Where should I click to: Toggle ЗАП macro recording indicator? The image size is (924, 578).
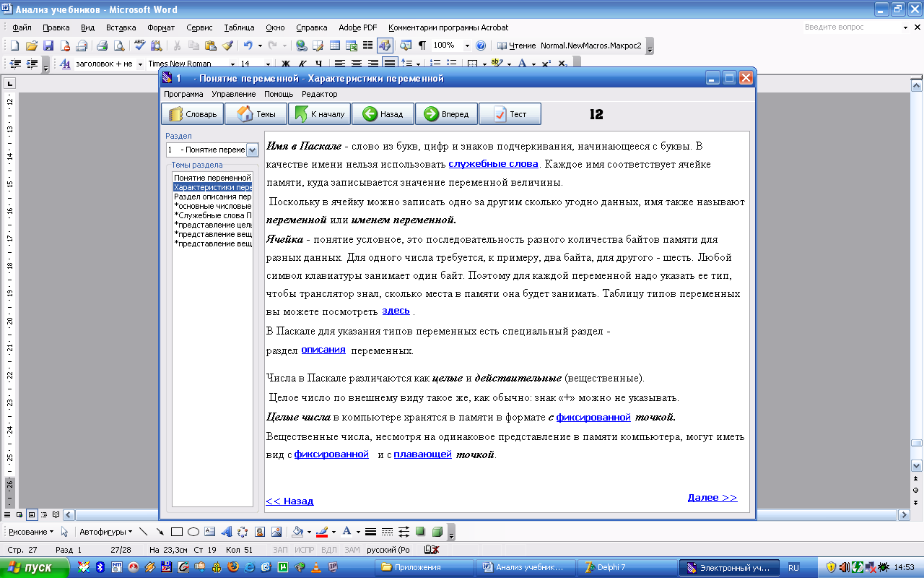click(x=281, y=551)
